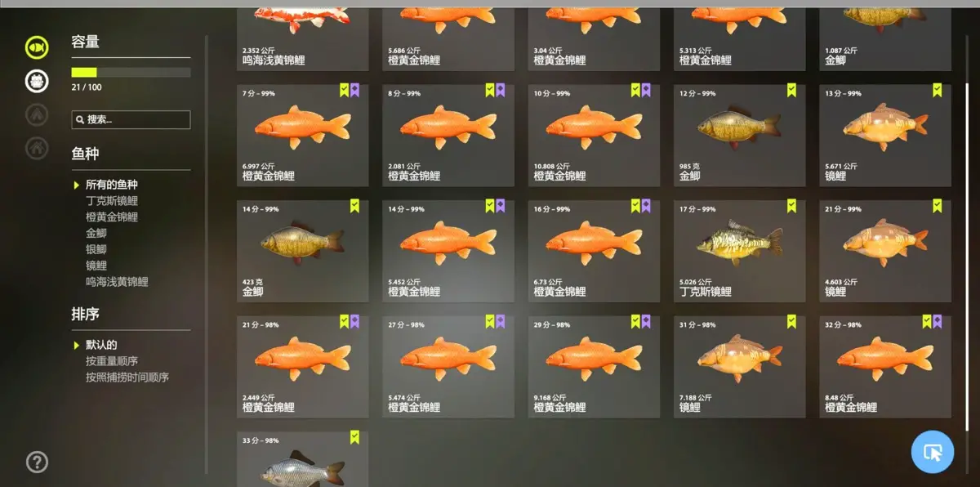Open the backpack inventory icon in sidebar
Image resolution: width=980 pixels, height=487 pixels.
37,81
